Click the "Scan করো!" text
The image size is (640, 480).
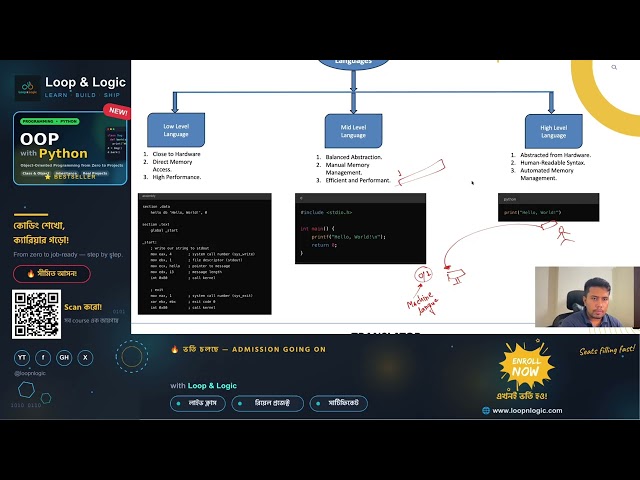click(x=83, y=307)
